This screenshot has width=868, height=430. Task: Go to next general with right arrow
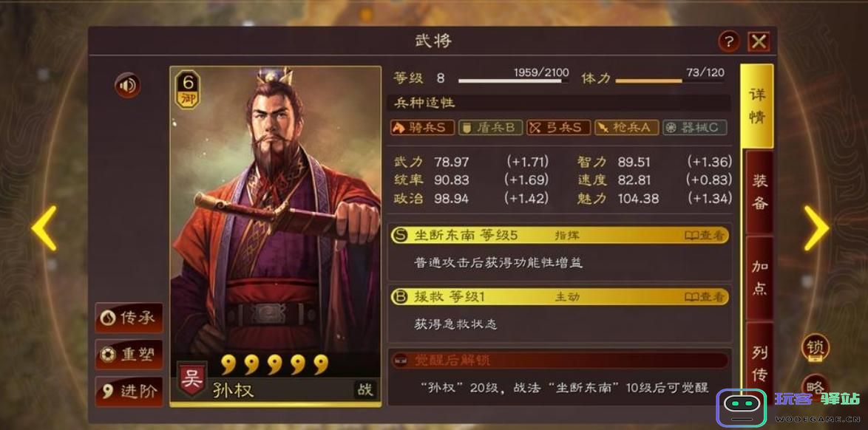(816, 228)
